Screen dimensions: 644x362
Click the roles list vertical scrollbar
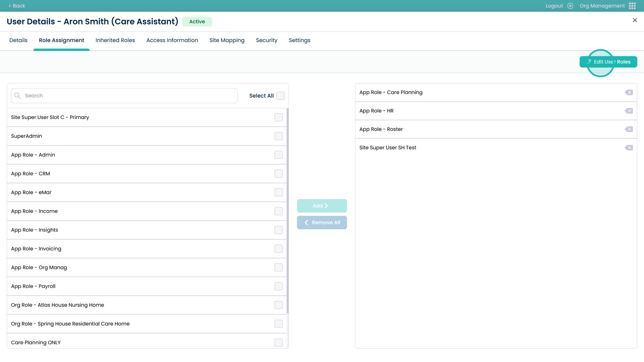point(287,209)
